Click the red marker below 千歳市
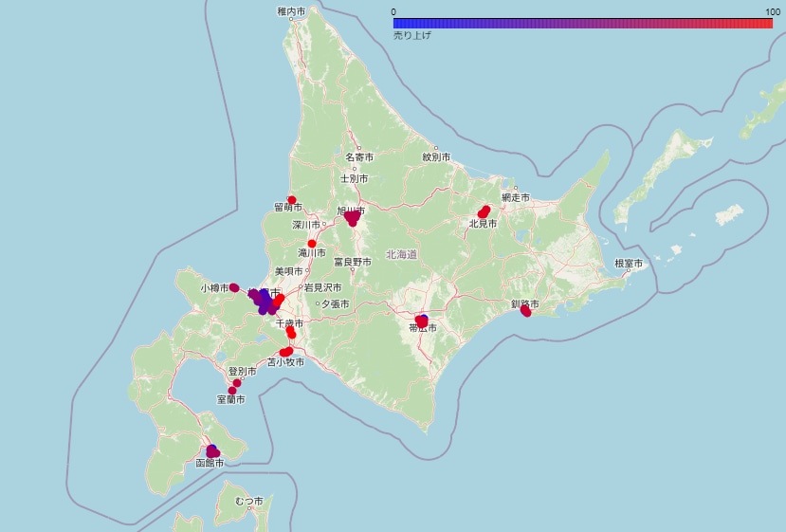The image size is (786, 532). point(291,333)
